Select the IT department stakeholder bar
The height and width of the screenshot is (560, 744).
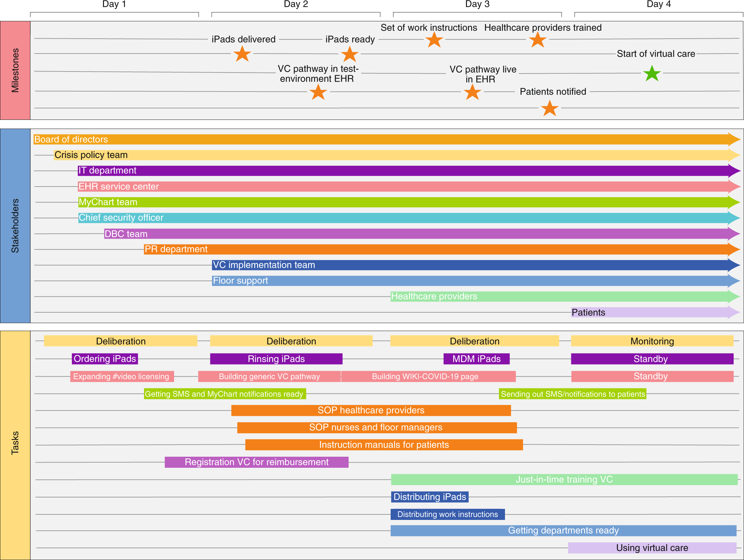point(409,171)
